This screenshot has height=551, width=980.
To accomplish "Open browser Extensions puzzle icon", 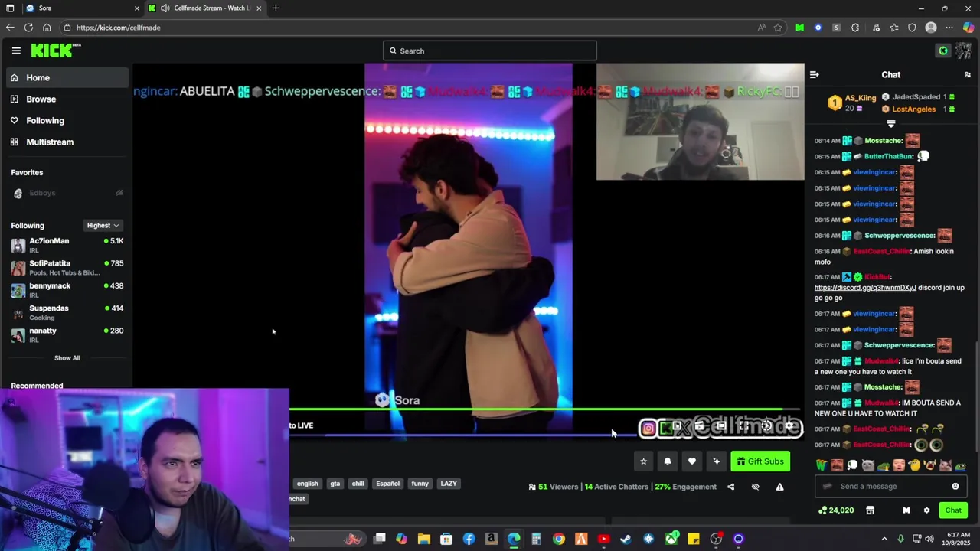I will (855, 28).
